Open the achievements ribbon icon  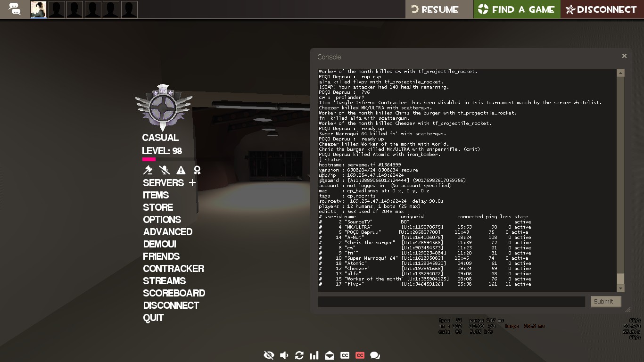(x=197, y=170)
